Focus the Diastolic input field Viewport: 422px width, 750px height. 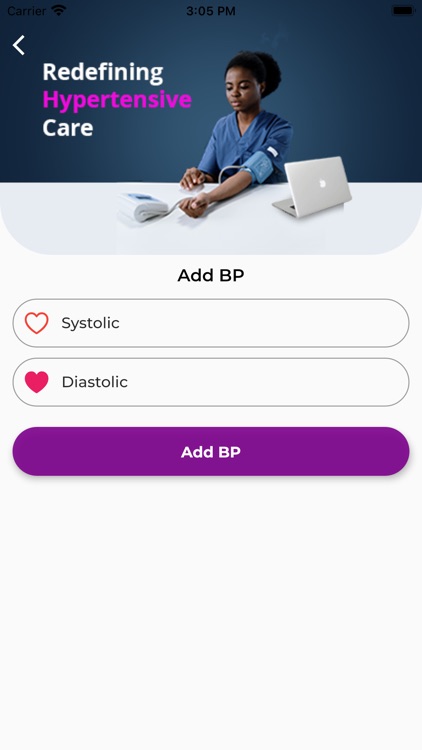pyautogui.click(x=211, y=382)
